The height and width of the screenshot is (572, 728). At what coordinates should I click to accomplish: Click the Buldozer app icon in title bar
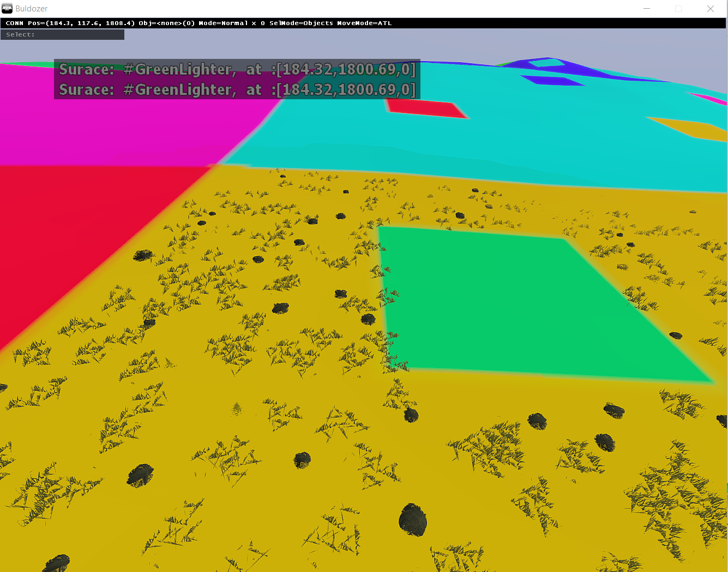7,8
